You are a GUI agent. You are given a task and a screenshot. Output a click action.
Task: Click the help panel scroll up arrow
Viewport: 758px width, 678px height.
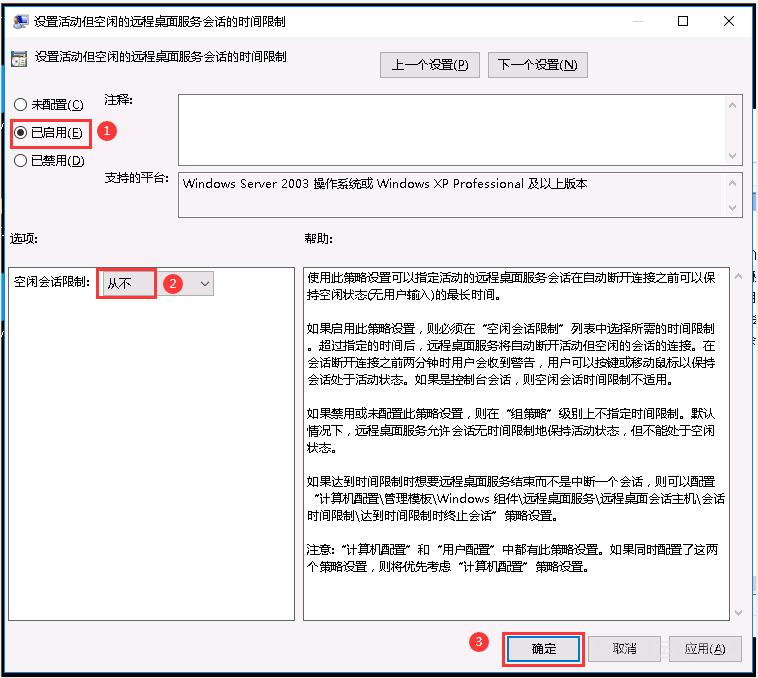[x=738, y=275]
